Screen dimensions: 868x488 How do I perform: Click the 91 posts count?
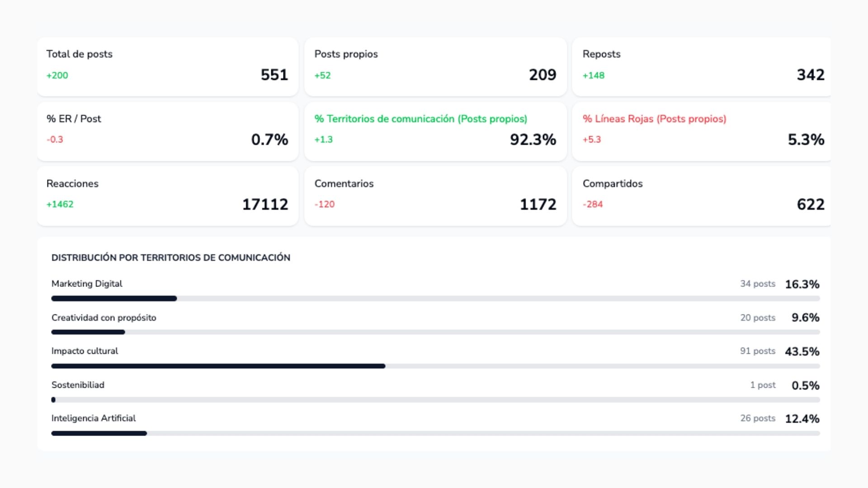click(757, 351)
